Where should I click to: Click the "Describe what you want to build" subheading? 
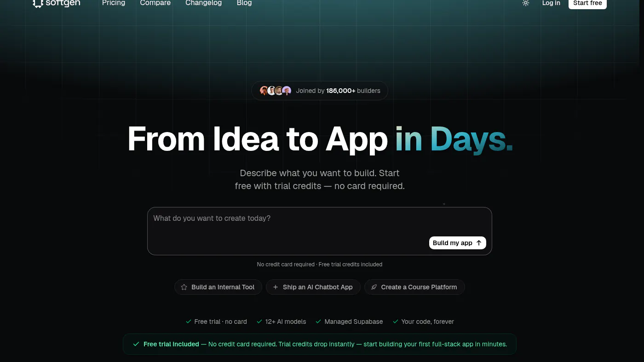pos(320,179)
